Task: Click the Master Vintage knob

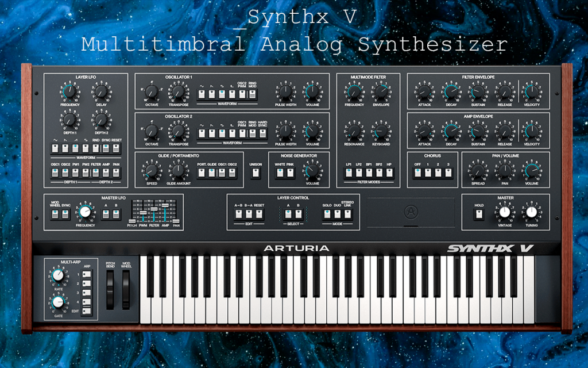Action: pyautogui.click(x=505, y=212)
